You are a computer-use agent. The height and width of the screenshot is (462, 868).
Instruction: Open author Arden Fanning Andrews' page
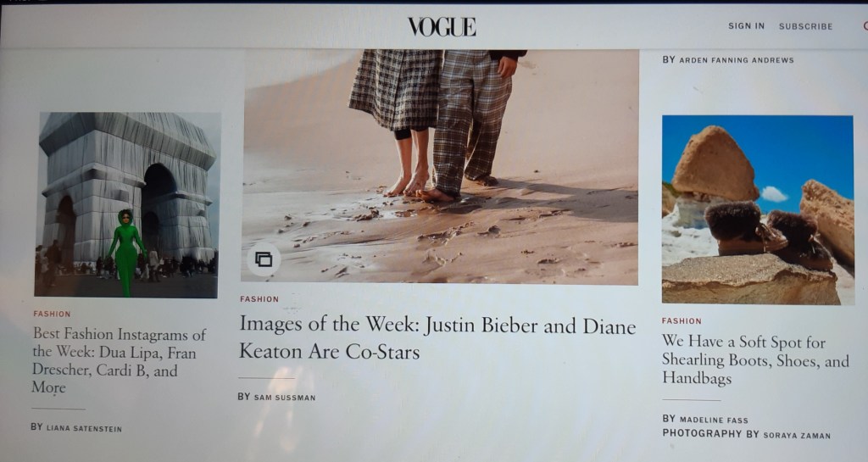(737, 59)
